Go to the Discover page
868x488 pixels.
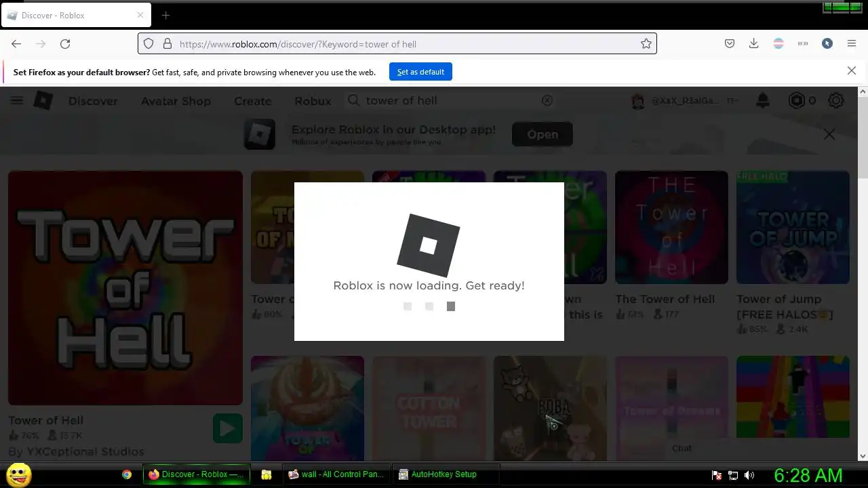93,101
